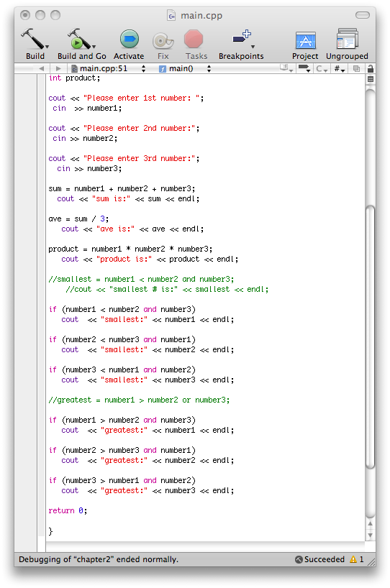The width and height of the screenshot is (390, 588).
Task: Click the split editor icon above the scrollbar
Action: [x=370, y=79]
